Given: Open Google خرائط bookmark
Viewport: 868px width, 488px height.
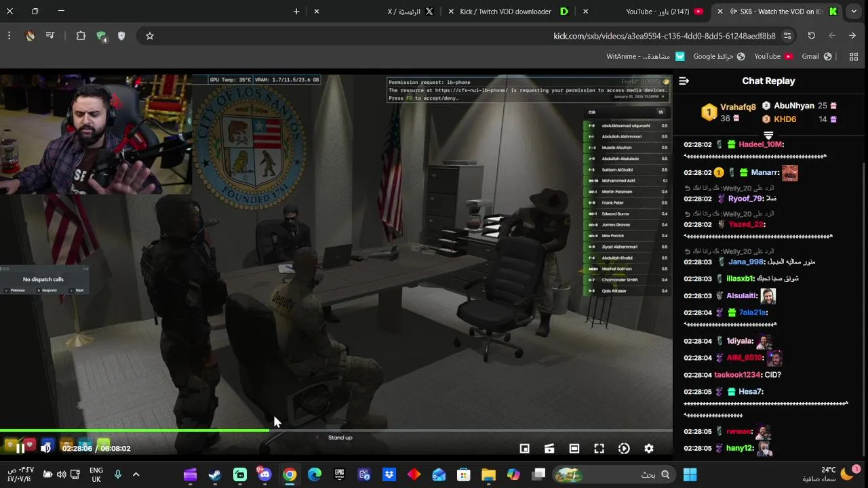Looking at the screenshot, I should tap(719, 57).
